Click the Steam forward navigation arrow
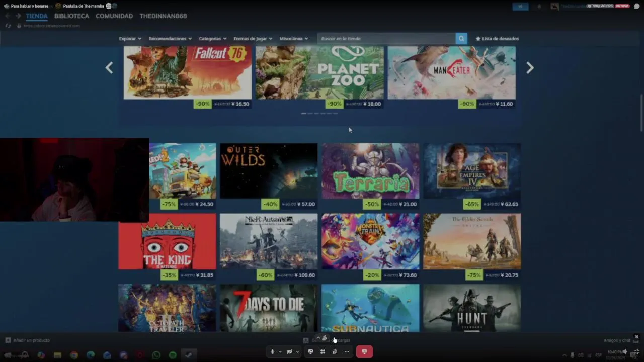 pyautogui.click(x=18, y=16)
